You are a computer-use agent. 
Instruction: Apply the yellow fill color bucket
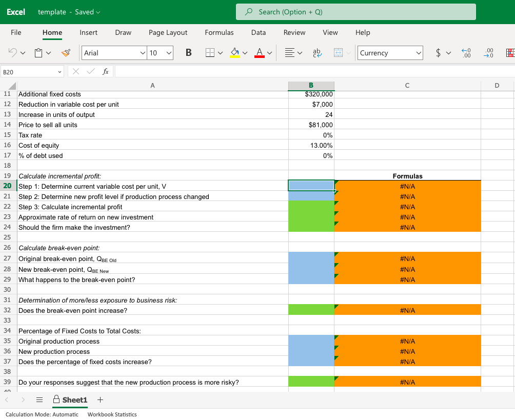click(x=234, y=53)
